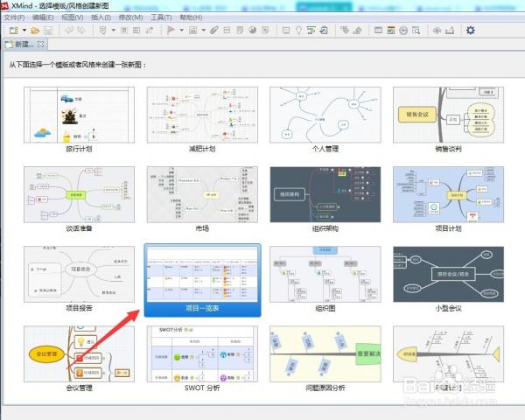Screen dimensions: 525x420
Task: Click the lightbulb Brainstorming icon
Action: [x=298, y=31]
